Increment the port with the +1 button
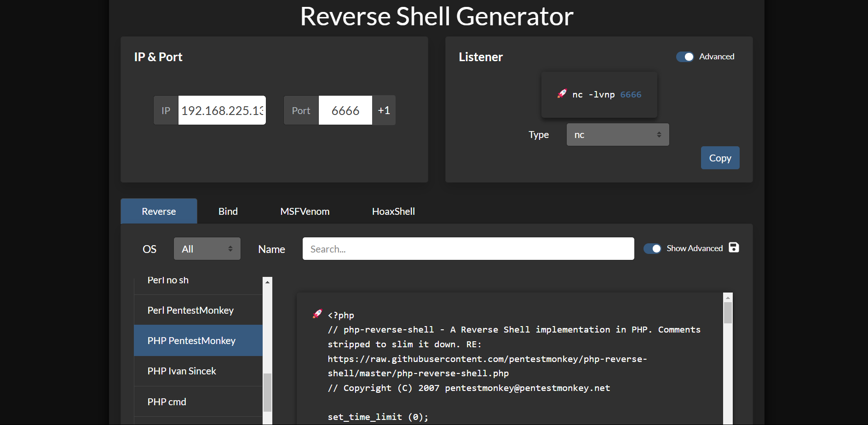The height and width of the screenshot is (425, 868). (x=384, y=110)
